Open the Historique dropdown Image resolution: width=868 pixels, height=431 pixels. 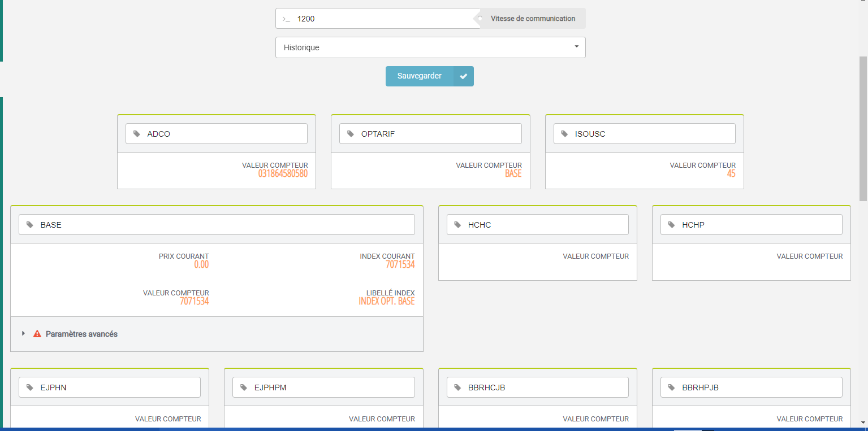[430, 47]
